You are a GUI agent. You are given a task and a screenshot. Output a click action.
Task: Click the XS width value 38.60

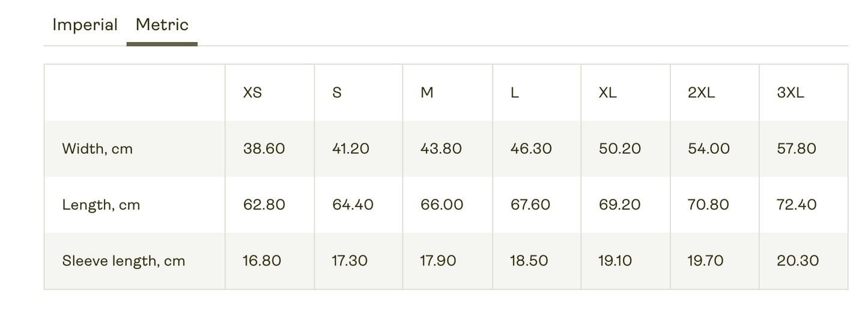[x=264, y=149]
